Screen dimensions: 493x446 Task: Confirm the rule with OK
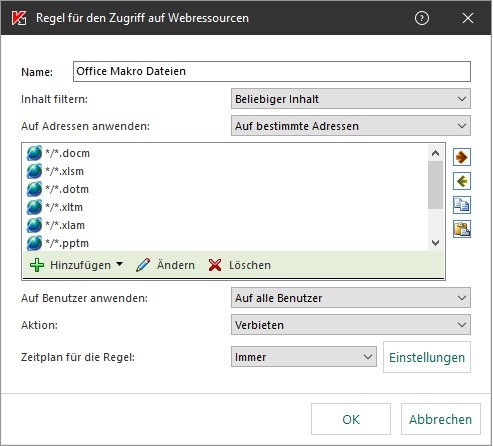[351, 419]
